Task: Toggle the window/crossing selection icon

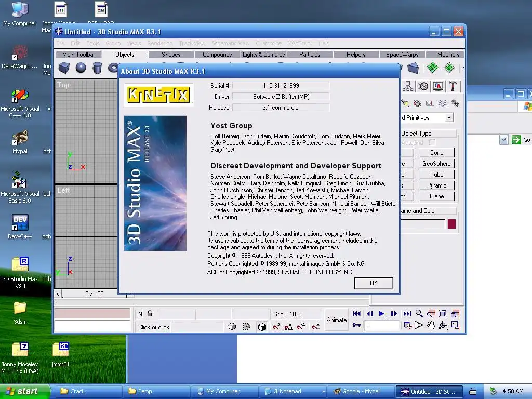Action: (247, 326)
